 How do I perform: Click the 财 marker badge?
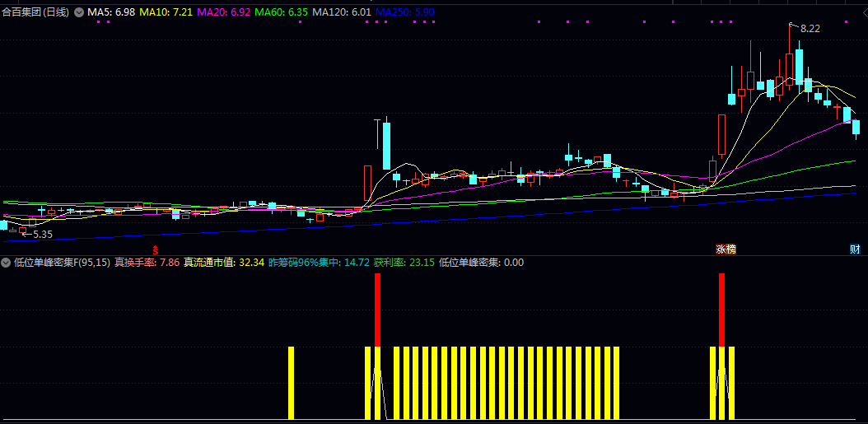pyautogui.click(x=856, y=249)
